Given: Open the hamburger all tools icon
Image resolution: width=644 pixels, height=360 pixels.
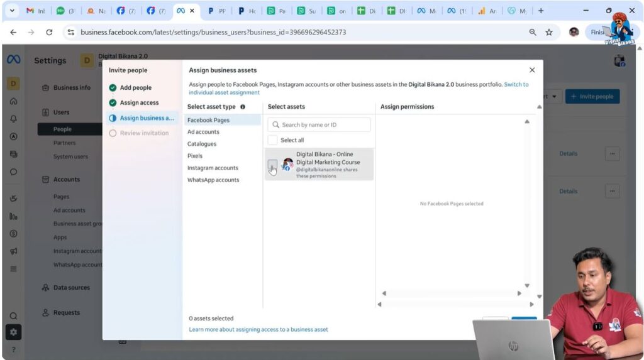Looking at the screenshot, I should click(x=14, y=269).
